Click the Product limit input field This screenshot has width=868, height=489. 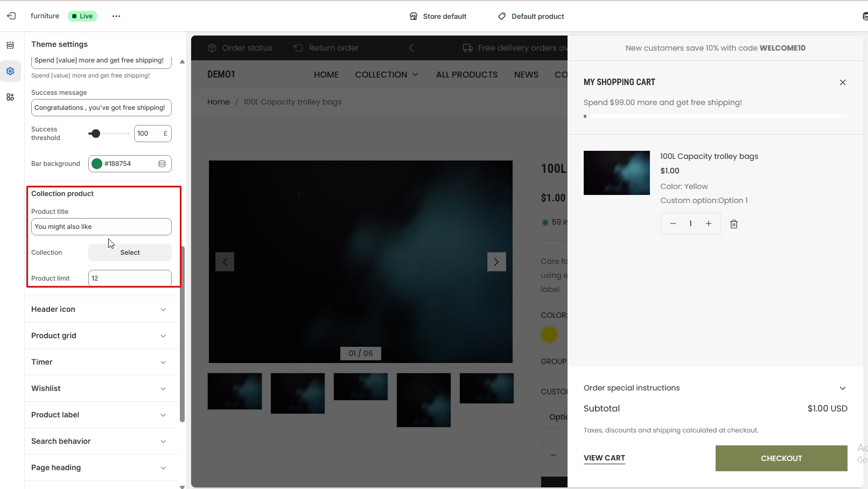click(x=130, y=278)
